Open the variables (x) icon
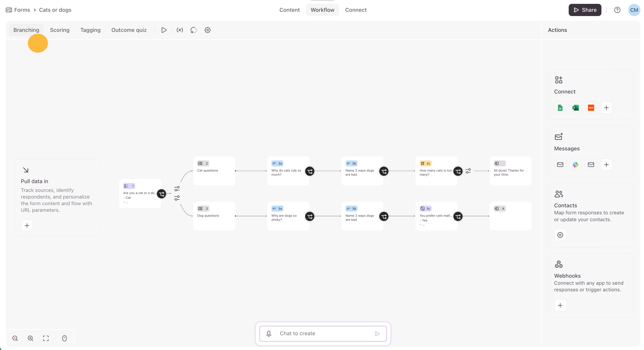The image size is (644, 350). pos(180,30)
